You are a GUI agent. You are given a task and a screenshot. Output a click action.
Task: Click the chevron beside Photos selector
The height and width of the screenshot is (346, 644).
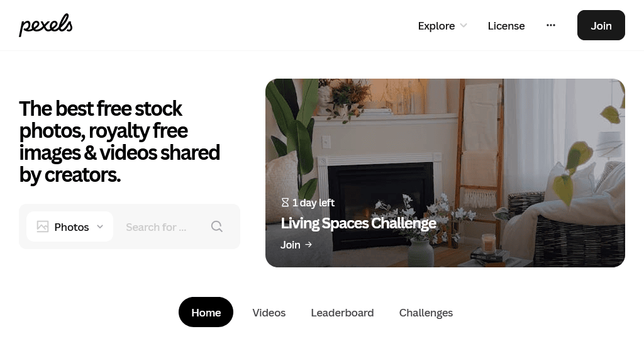[x=100, y=226]
